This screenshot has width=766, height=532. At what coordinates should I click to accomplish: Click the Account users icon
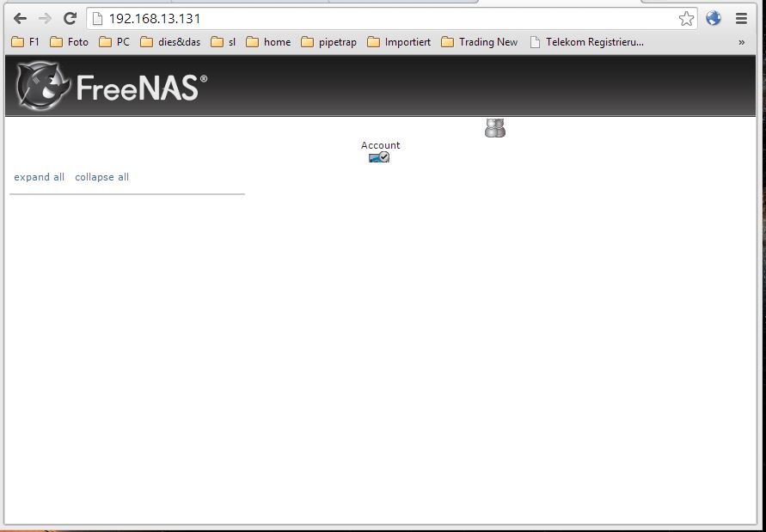pos(495,128)
